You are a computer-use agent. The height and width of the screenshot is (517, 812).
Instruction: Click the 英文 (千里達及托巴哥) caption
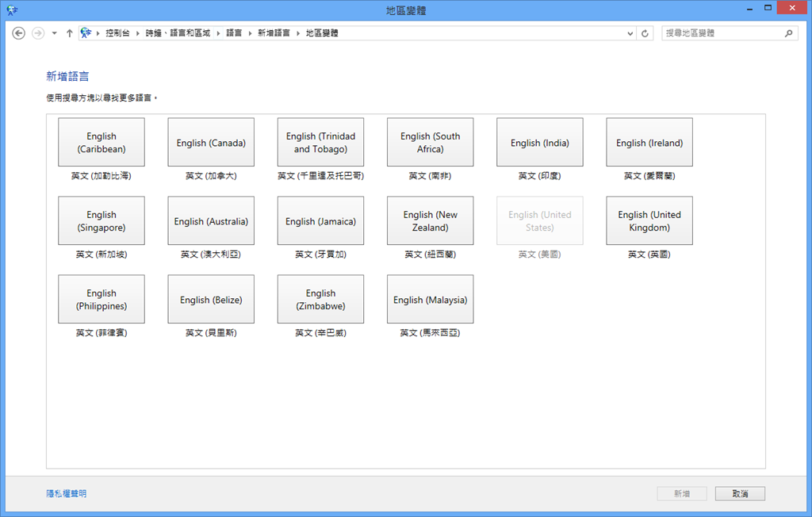(320, 176)
